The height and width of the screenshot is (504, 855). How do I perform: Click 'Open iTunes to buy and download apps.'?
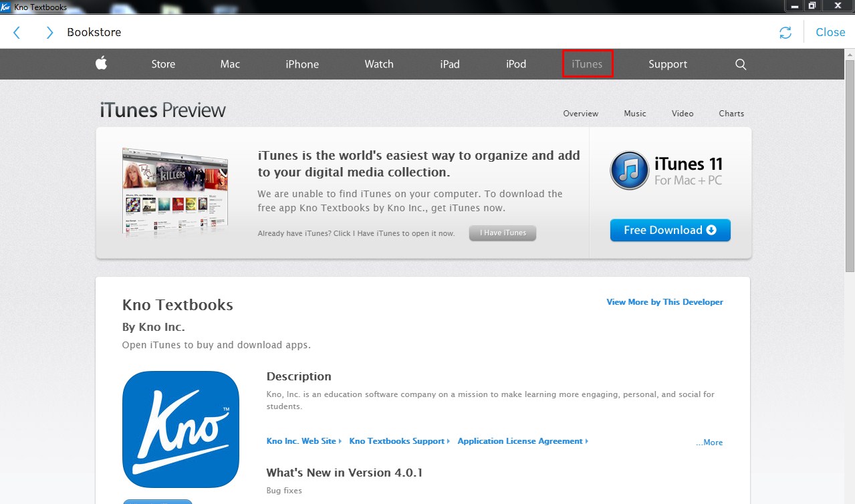pyautogui.click(x=217, y=346)
